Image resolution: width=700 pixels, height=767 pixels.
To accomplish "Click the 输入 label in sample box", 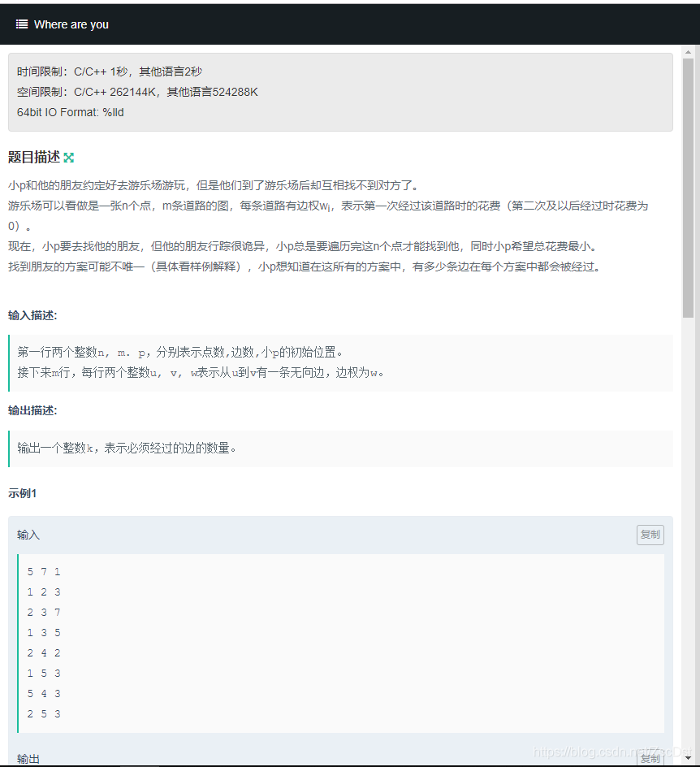I will click(28, 535).
